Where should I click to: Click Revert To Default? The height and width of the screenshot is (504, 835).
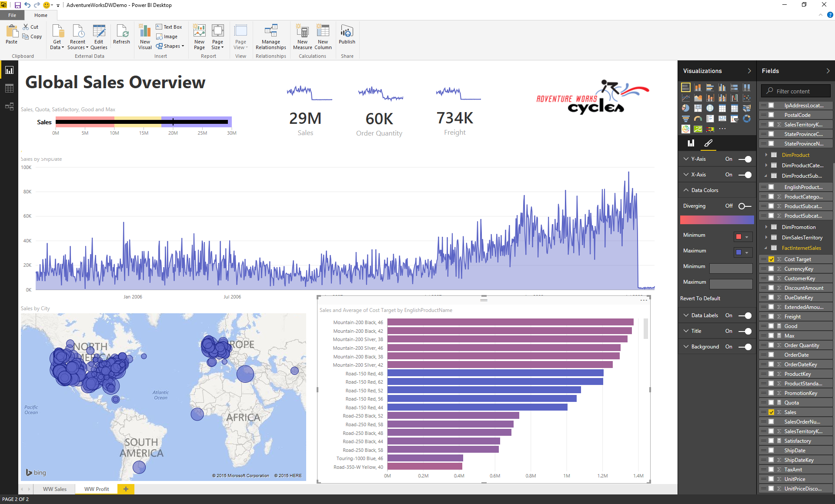700,298
